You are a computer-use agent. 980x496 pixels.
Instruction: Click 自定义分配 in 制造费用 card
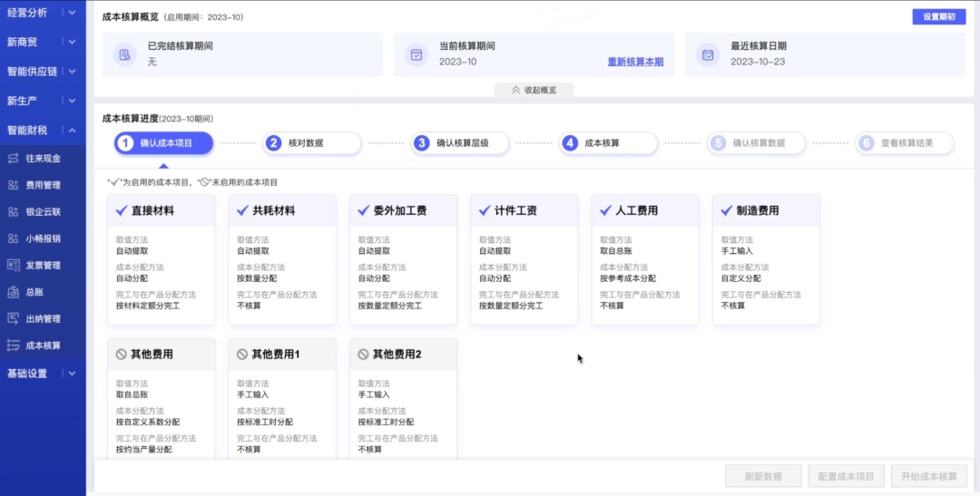741,278
